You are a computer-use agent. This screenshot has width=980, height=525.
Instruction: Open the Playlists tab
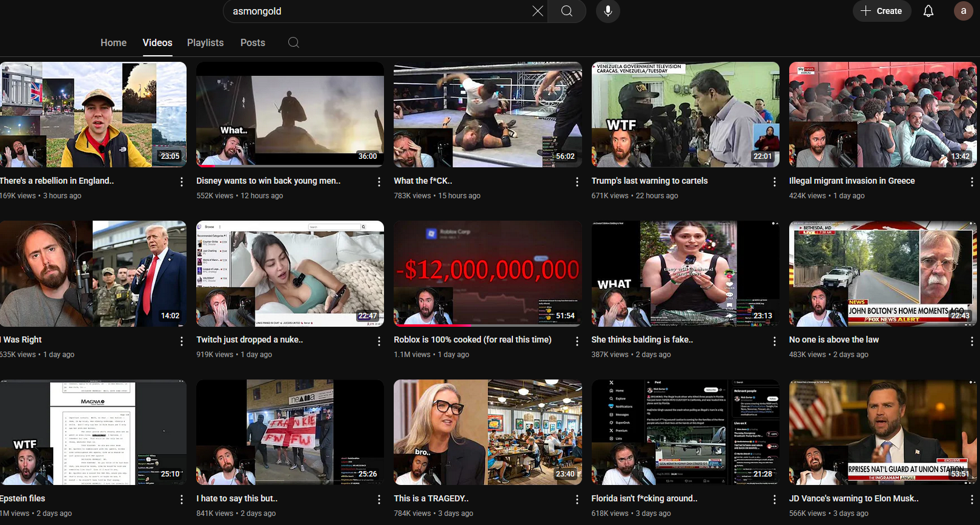(205, 42)
